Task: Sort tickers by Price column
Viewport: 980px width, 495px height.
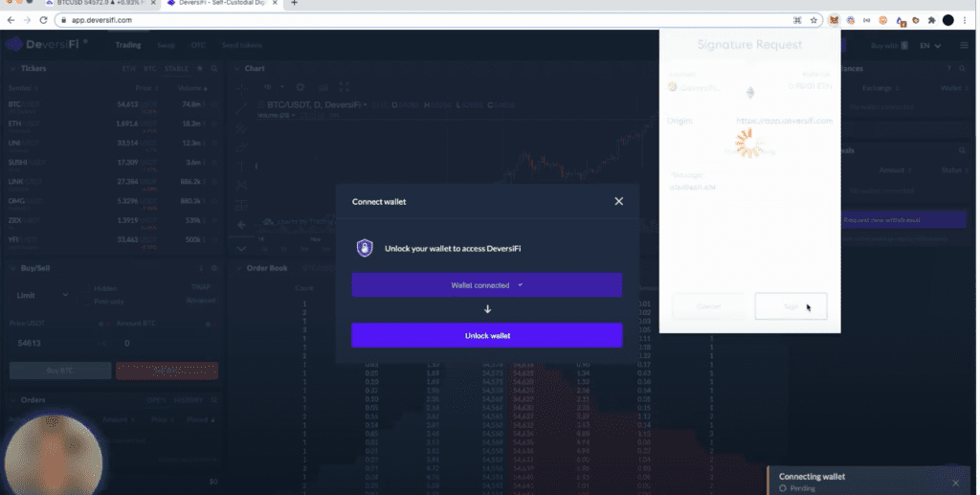Action: pos(146,88)
